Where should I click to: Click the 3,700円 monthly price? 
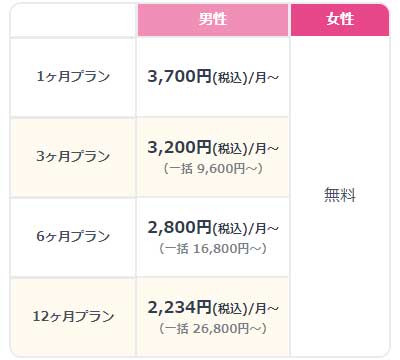tap(179, 76)
